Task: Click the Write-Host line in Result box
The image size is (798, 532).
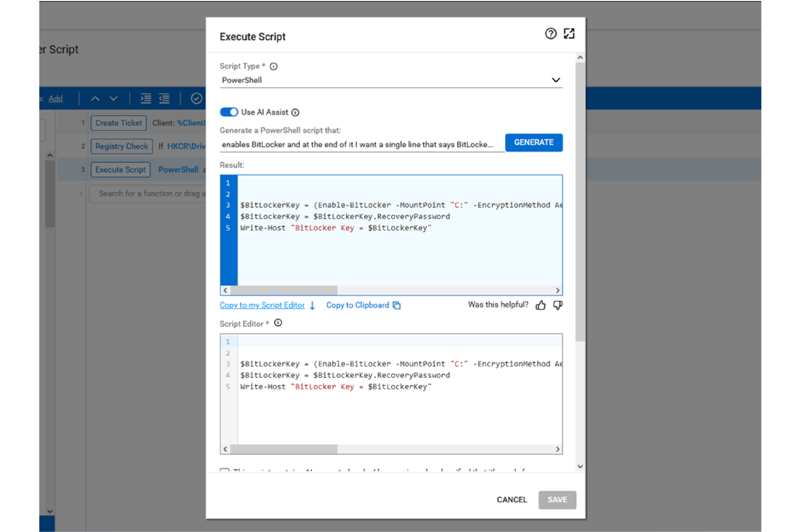Action: [336, 228]
